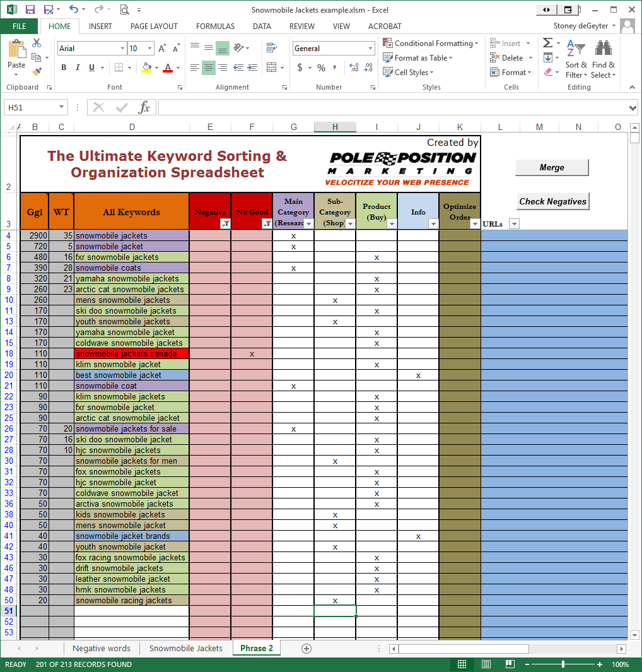Image resolution: width=642 pixels, height=672 pixels.
Task: Open the Negative words sheet tab
Action: [101, 648]
